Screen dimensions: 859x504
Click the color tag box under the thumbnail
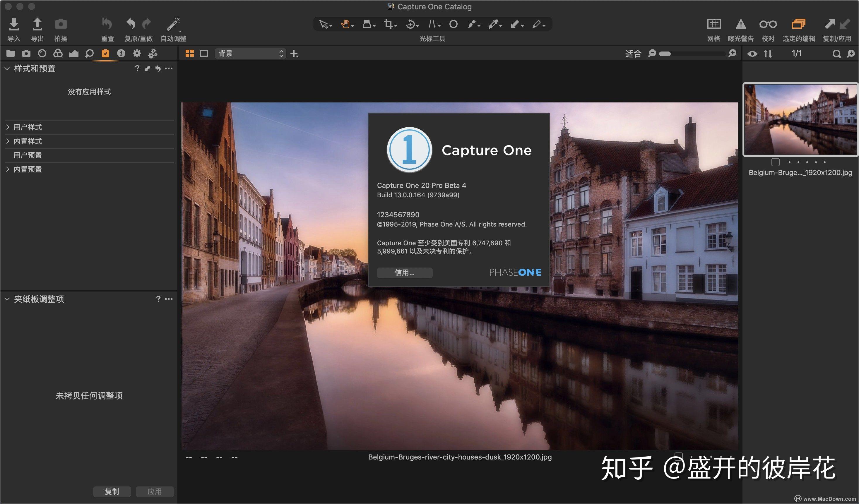(x=776, y=162)
